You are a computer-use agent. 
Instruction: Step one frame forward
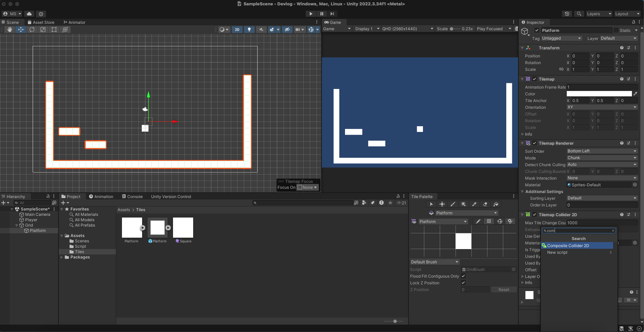(x=332, y=14)
